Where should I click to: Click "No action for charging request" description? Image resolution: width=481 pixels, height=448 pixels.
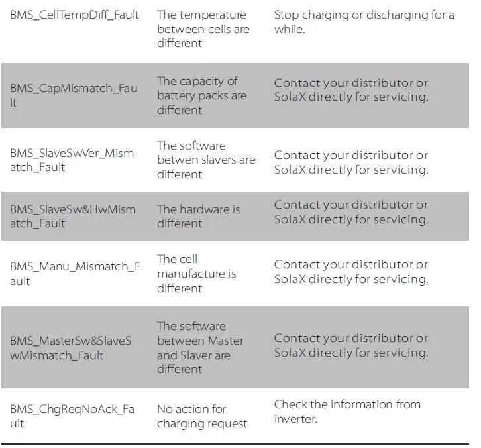[x=201, y=416]
